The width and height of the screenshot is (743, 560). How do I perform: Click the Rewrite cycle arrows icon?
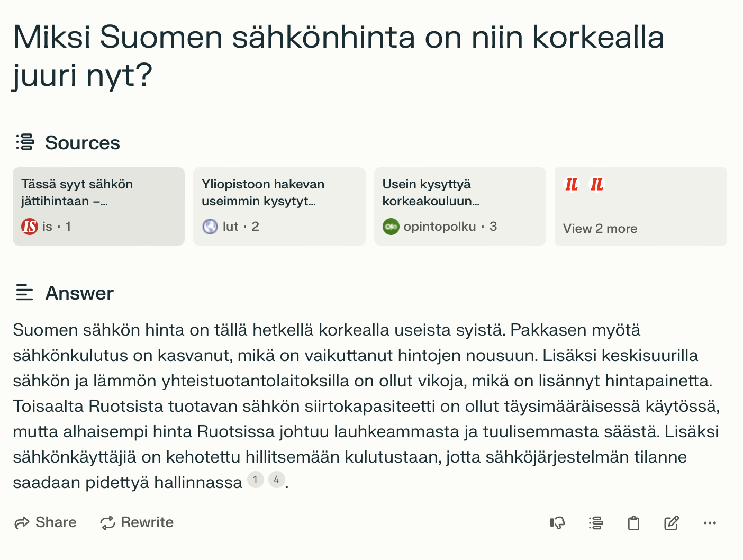point(107,523)
